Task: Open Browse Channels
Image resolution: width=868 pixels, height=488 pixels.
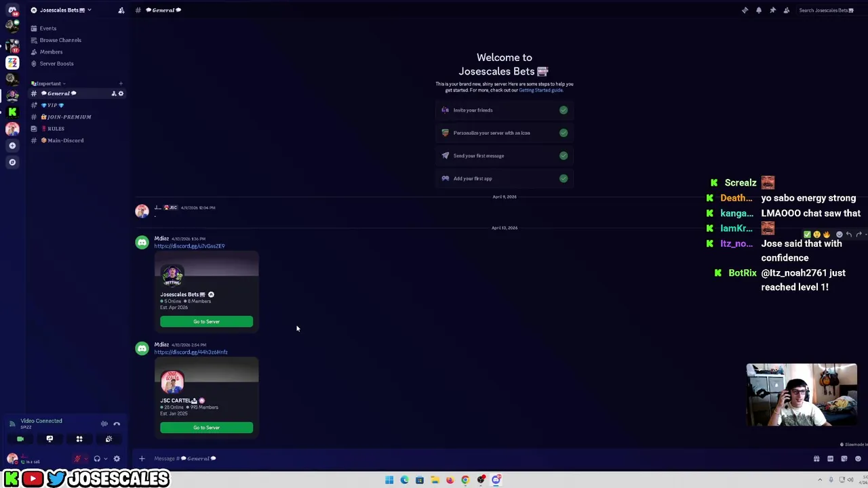Action: (x=60, y=40)
